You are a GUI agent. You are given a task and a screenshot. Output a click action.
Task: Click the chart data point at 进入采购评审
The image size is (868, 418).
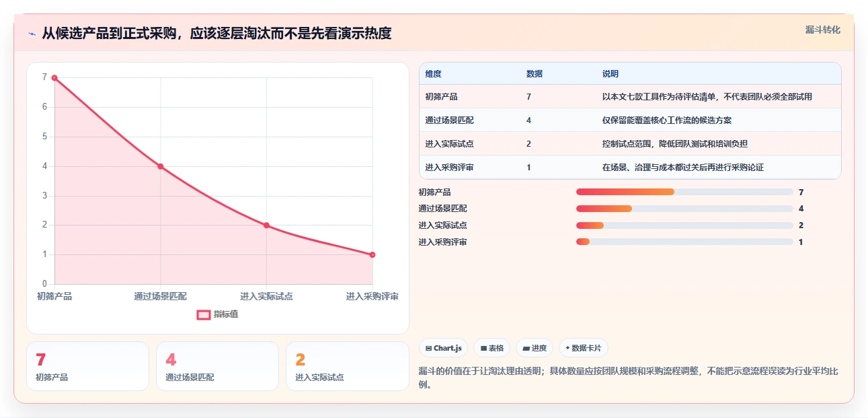pos(372,254)
